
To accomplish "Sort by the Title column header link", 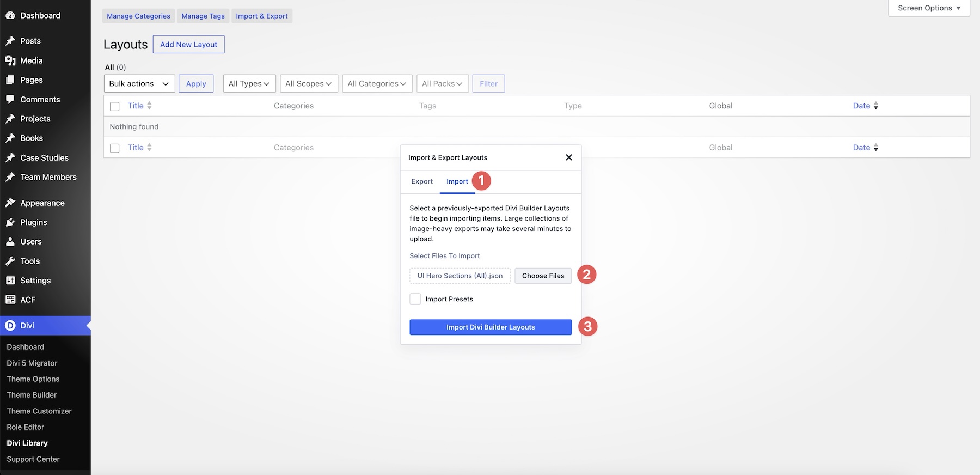I will pyautogui.click(x=136, y=106).
